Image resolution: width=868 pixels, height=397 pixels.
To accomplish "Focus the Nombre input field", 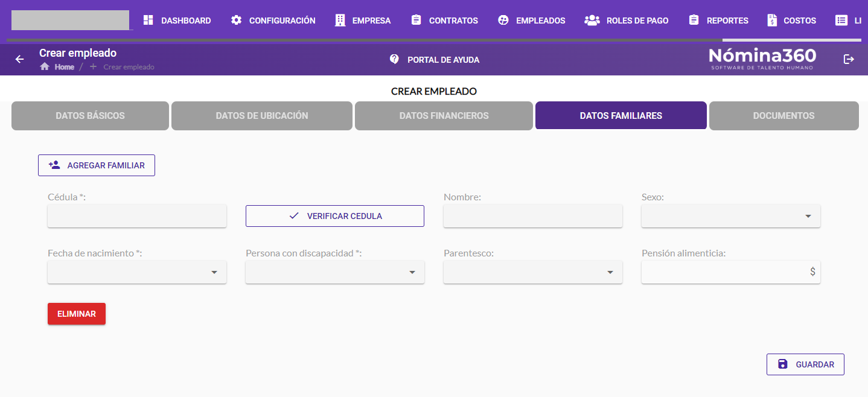I will click(533, 216).
